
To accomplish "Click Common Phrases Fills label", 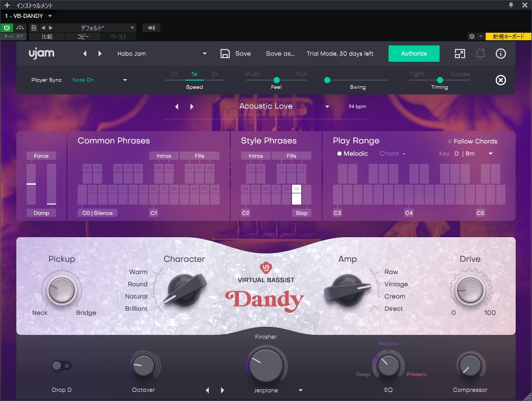I will tap(200, 156).
